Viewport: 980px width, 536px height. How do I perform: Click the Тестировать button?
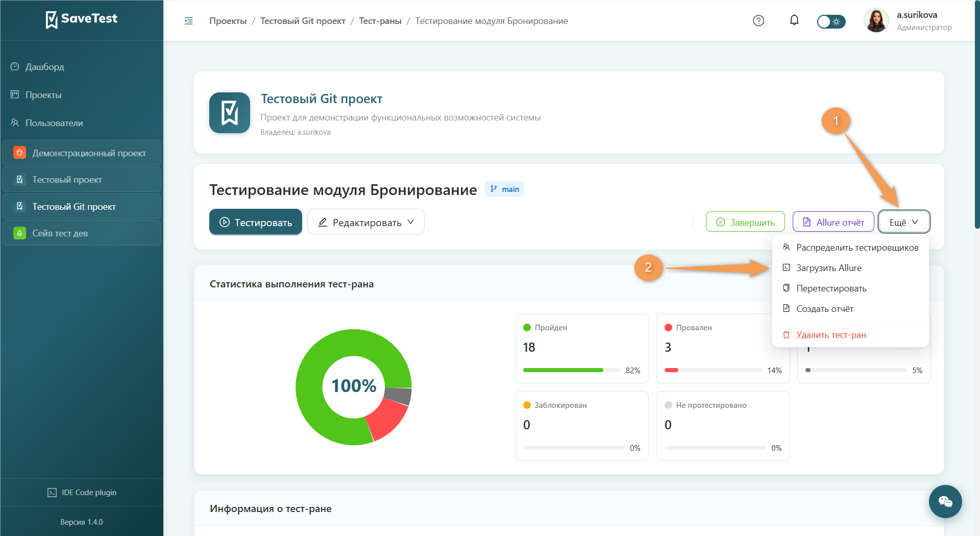(x=256, y=222)
